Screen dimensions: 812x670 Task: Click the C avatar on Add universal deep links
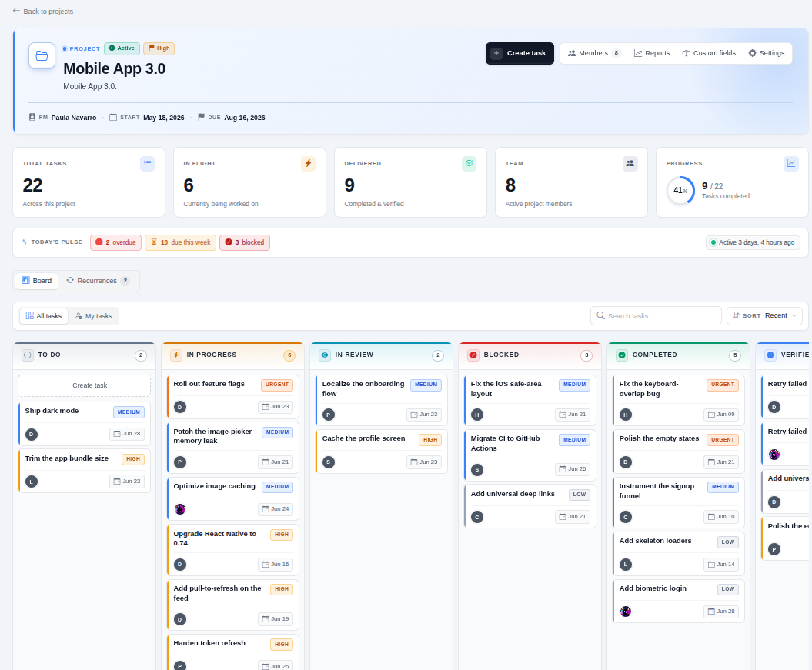pyautogui.click(x=477, y=517)
